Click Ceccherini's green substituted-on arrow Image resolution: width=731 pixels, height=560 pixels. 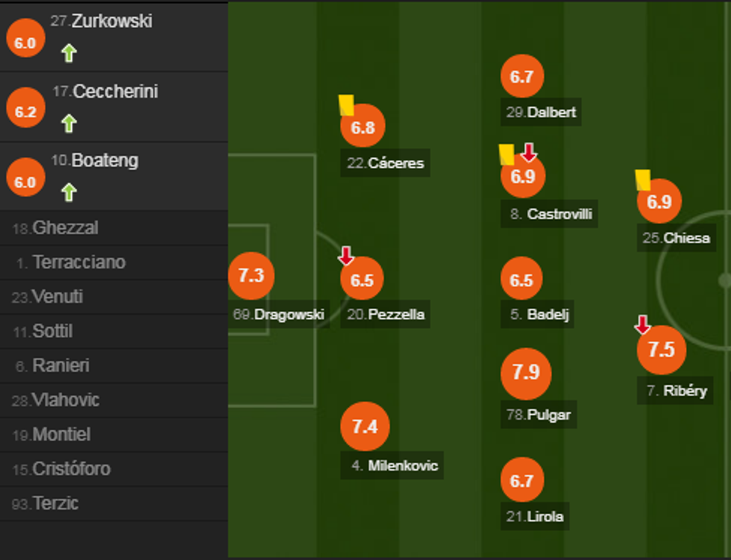coord(69,123)
